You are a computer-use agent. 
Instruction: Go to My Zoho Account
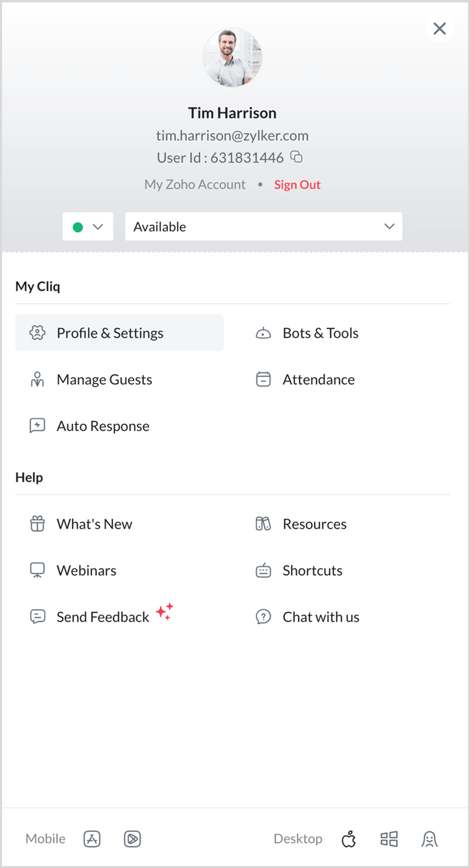pos(195,184)
